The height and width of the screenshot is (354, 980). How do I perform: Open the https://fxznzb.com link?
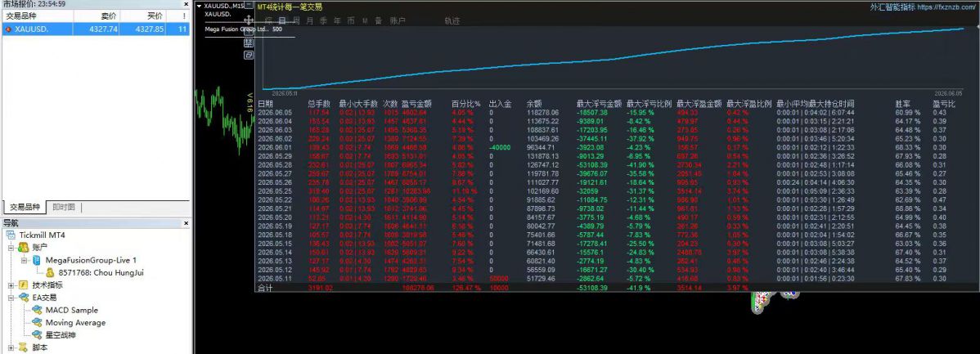tap(946, 7)
